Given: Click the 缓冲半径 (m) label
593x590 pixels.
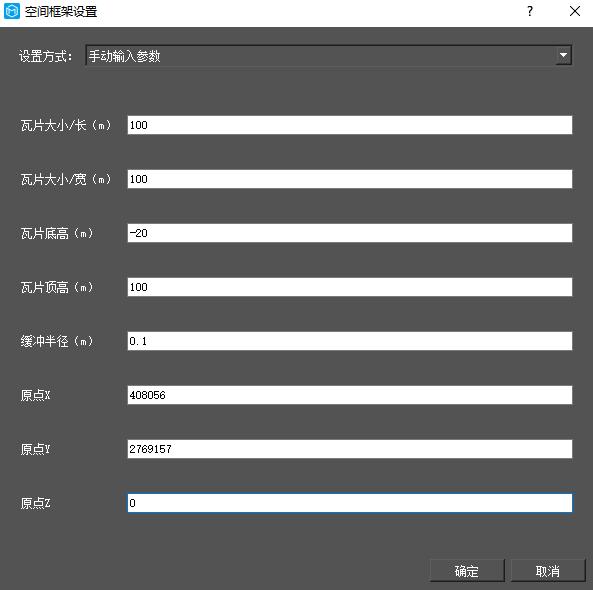Looking at the screenshot, I should [x=57, y=342].
